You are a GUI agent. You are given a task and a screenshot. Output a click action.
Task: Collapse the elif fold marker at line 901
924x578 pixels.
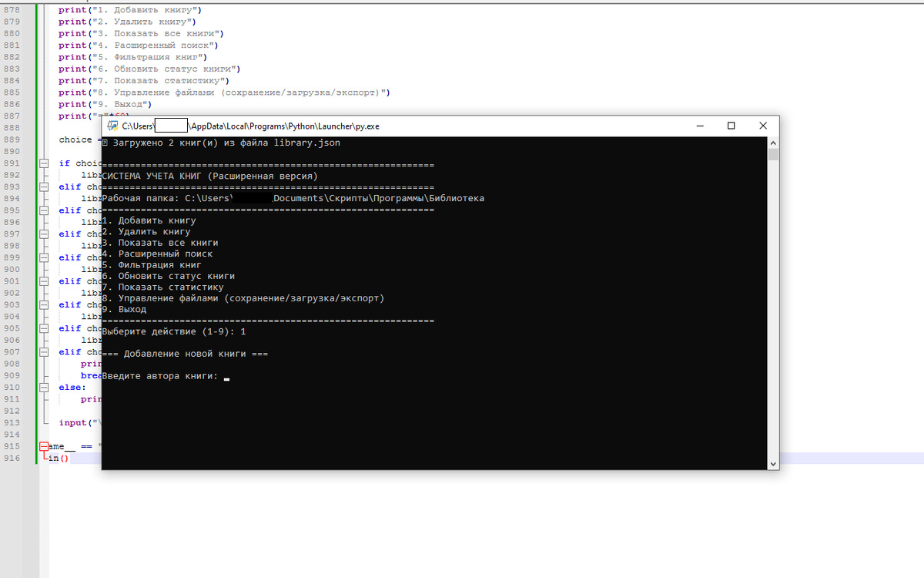point(44,281)
